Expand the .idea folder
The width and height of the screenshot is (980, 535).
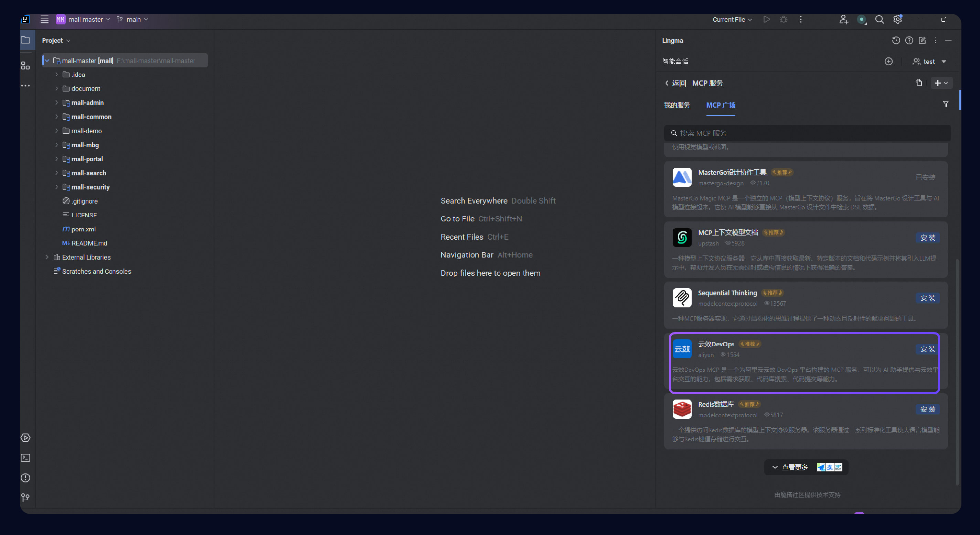coord(57,75)
